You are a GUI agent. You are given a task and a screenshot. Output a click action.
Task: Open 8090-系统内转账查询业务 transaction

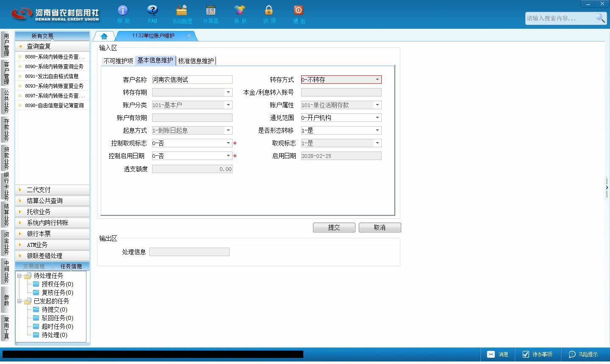(53, 66)
